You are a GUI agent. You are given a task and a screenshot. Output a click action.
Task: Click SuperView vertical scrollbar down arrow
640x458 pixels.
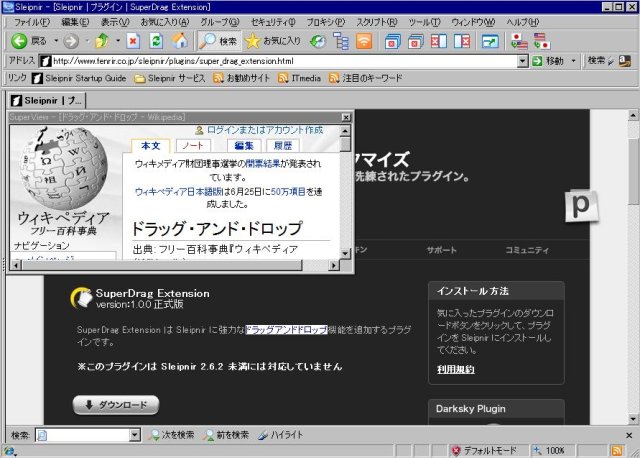click(x=345, y=253)
